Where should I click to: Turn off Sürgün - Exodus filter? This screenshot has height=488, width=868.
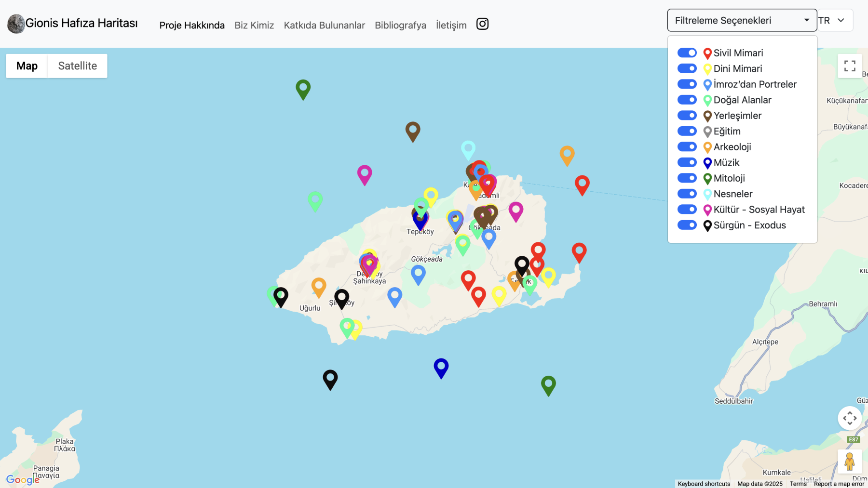tap(687, 225)
